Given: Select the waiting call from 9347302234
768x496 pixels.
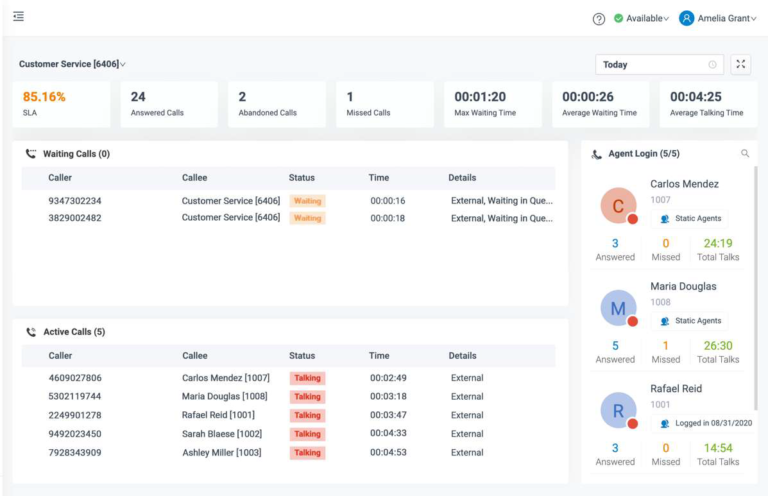Looking at the screenshot, I should click(75, 201).
